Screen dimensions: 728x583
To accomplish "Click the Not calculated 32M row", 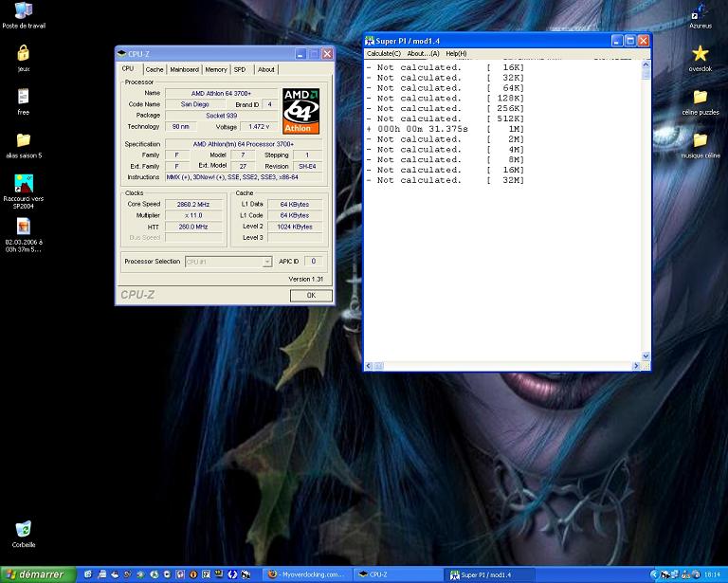I will tap(446, 180).
